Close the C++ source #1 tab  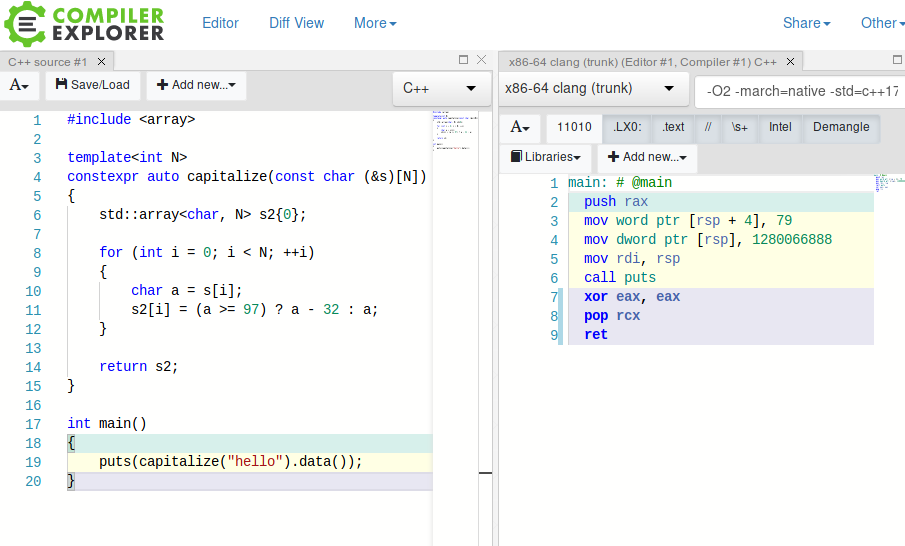tap(100, 62)
